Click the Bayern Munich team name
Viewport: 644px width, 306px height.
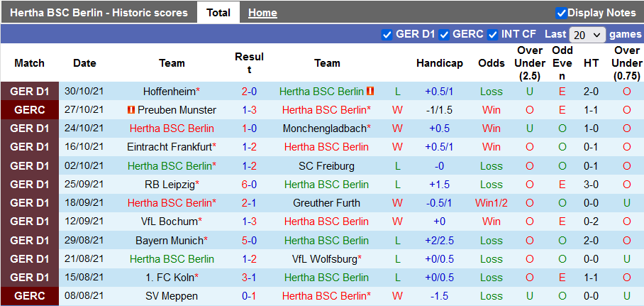point(169,240)
